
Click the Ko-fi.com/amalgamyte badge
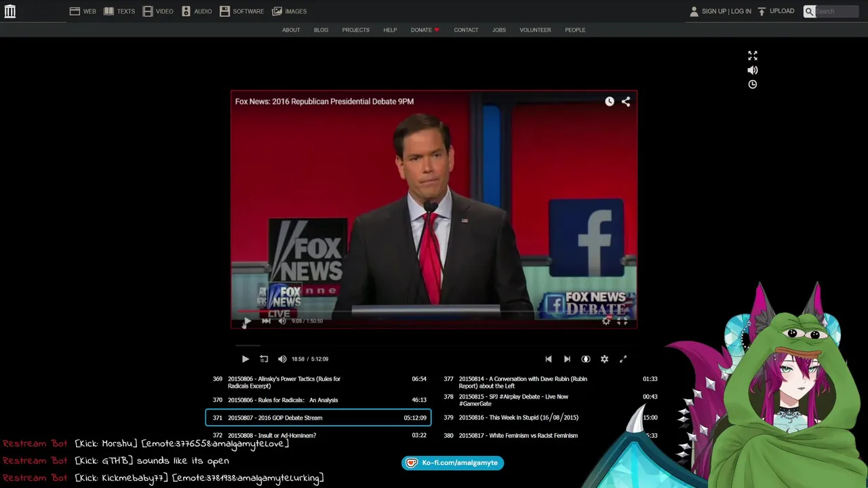coord(453,463)
